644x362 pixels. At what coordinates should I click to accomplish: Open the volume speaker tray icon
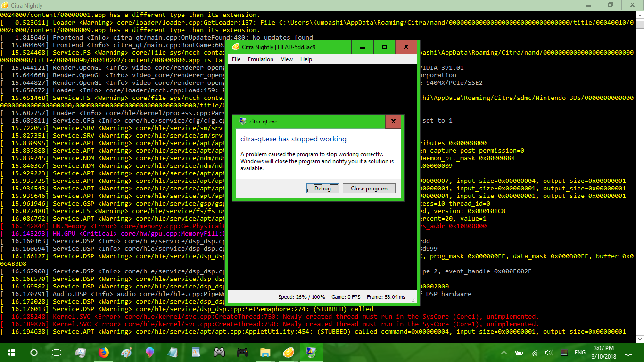(548, 353)
